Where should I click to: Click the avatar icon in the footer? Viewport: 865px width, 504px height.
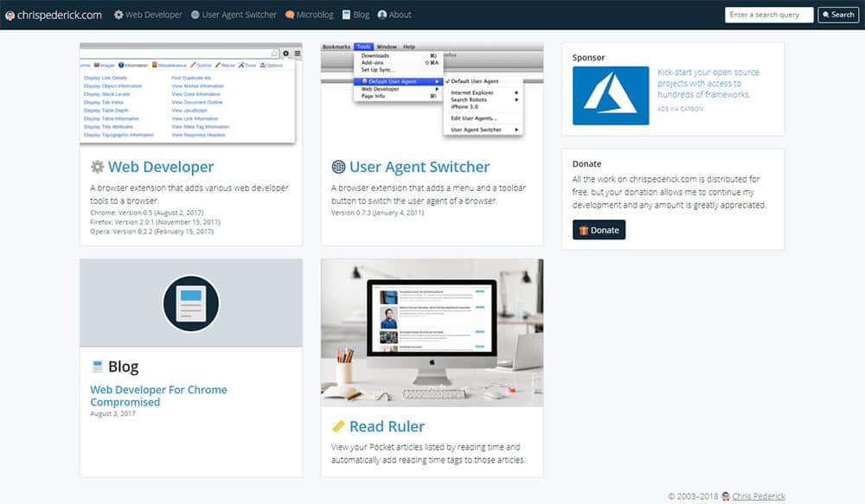[x=726, y=496]
